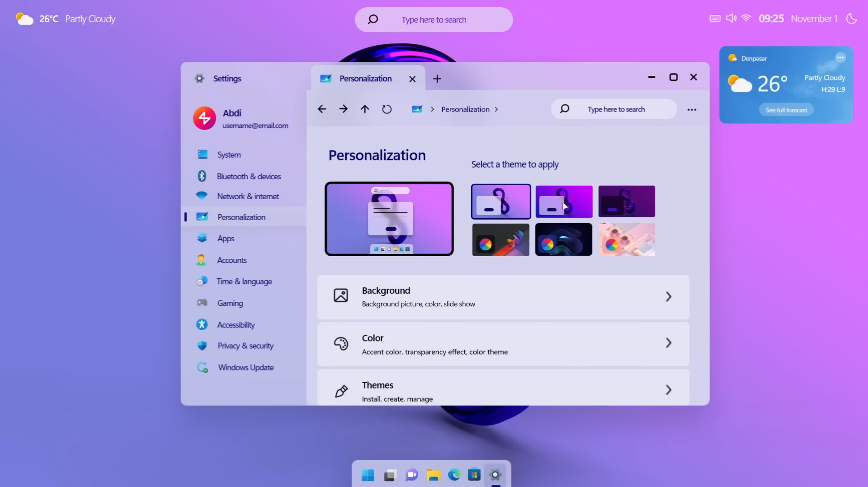Open the System settings section
The height and width of the screenshot is (487, 868).
click(230, 155)
